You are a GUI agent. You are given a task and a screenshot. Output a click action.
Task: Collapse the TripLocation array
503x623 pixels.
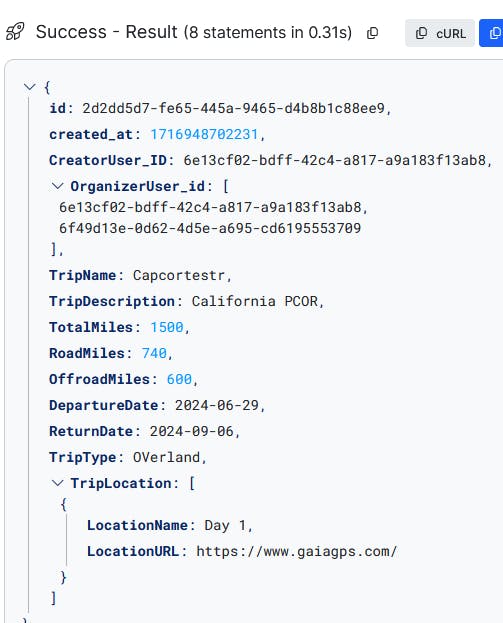coord(58,483)
